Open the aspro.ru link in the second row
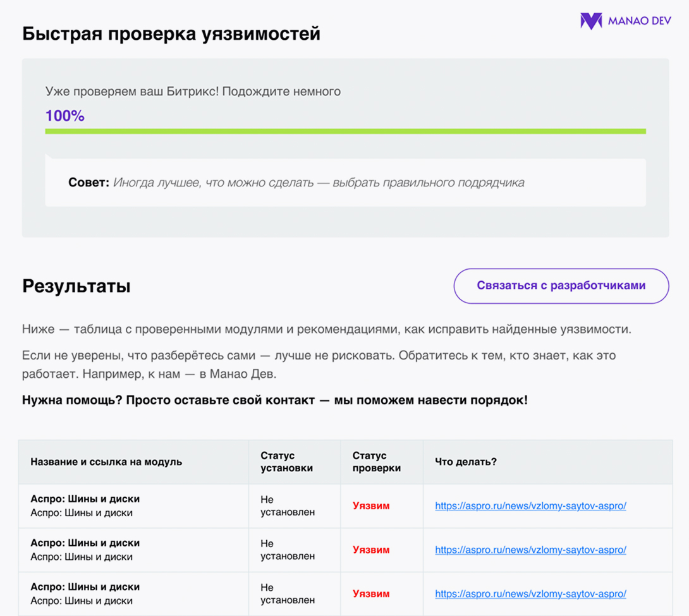The width and height of the screenshot is (689, 616). pyautogui.click(x=531, y=550)
